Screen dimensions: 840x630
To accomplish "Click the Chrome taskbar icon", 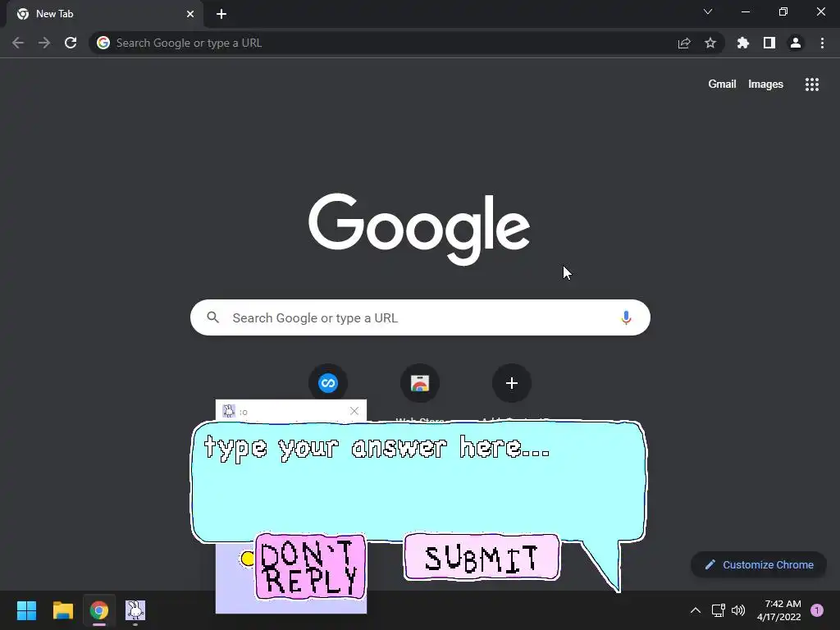I will (99, 610).
